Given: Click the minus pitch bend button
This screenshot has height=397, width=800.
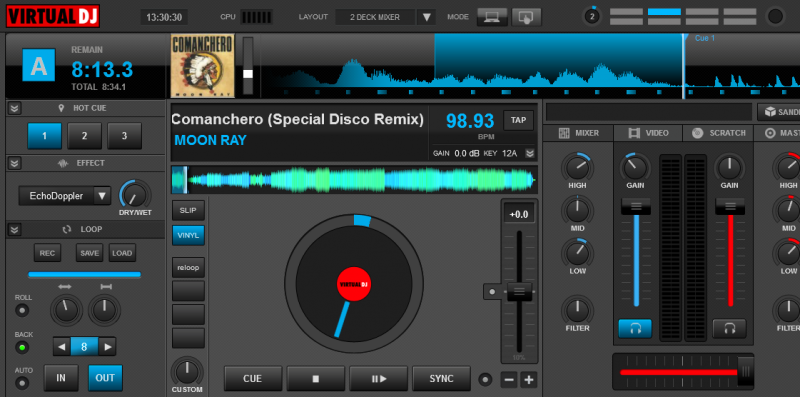Looking at the screenshot, I should (x=510, y=380).
